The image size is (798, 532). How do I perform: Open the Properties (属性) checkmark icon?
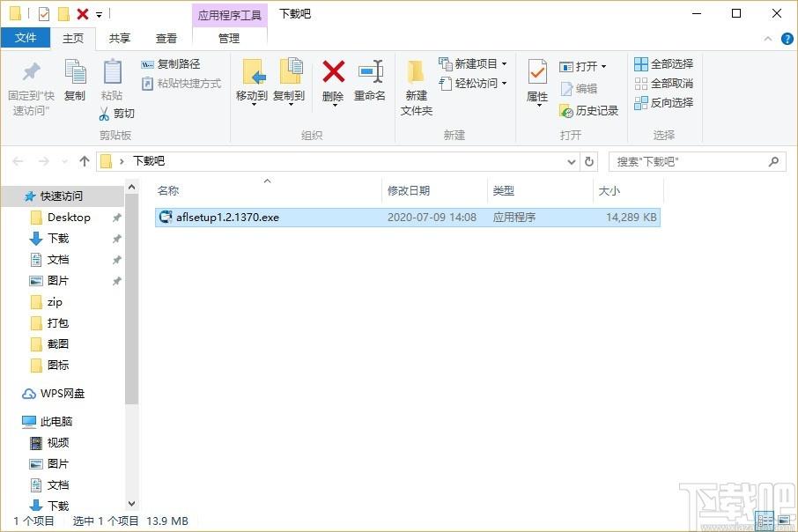tap(537, 71)
